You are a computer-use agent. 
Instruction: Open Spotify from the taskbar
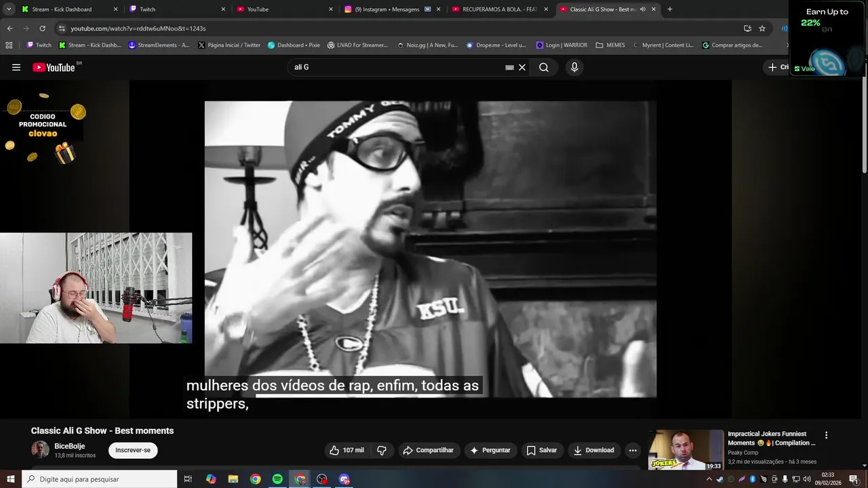coord(277,479)
